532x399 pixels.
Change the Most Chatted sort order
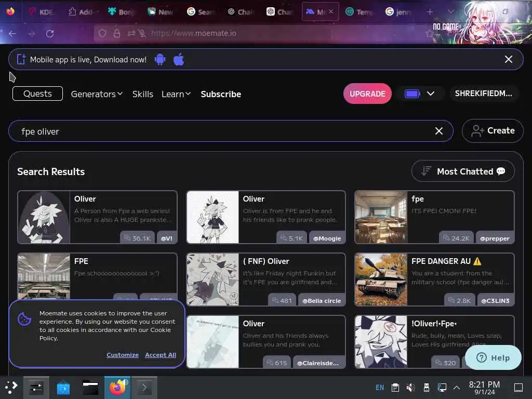(x=463, y=171)
